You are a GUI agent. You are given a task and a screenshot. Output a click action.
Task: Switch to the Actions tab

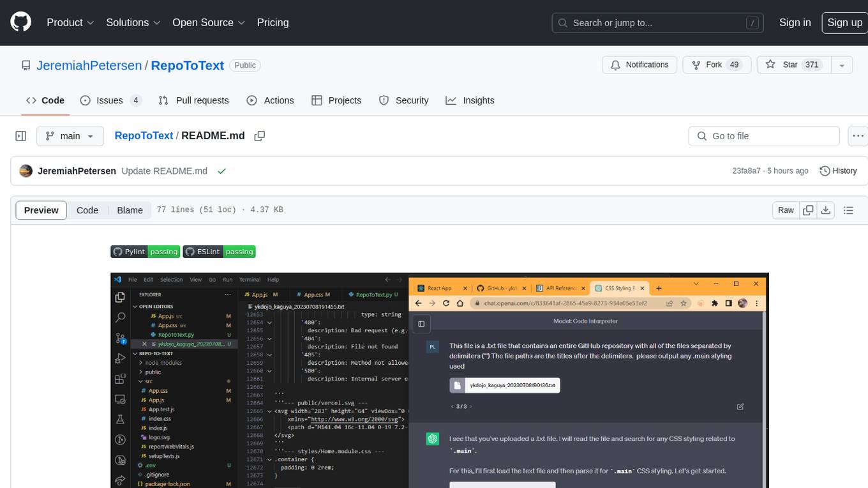[x=270, y=100]
